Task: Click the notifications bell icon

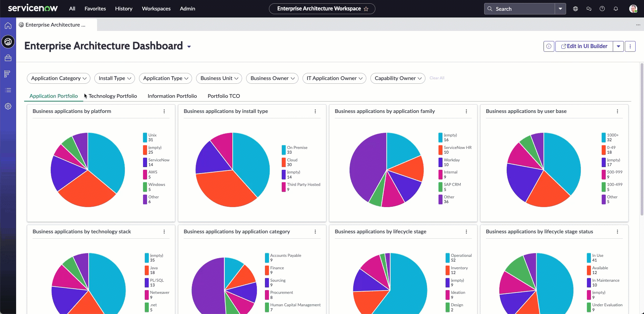Action: tap(616, 9)
